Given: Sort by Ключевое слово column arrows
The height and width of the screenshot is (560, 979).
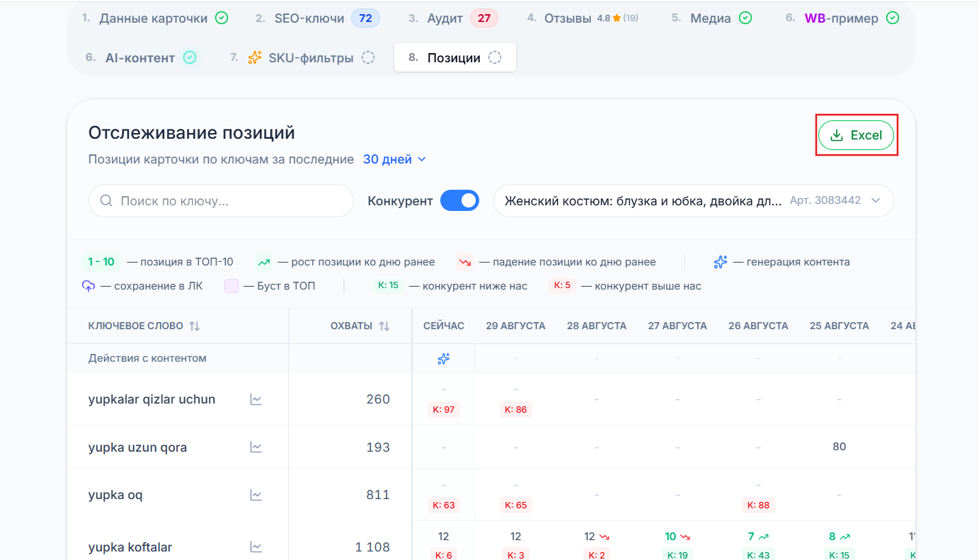Looking at the screenshot, I should (x=195, y=326).
